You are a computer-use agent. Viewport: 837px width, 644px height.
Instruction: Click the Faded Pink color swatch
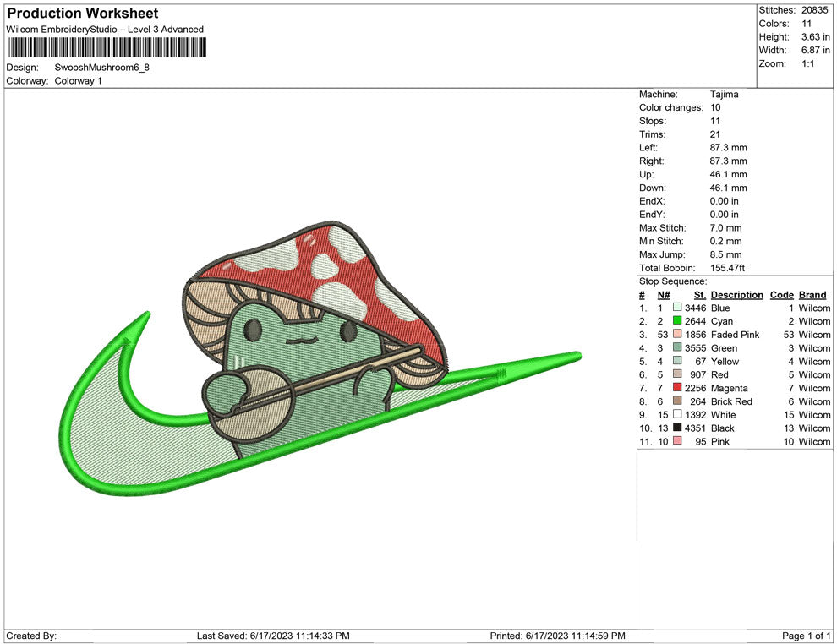[677, 334]
